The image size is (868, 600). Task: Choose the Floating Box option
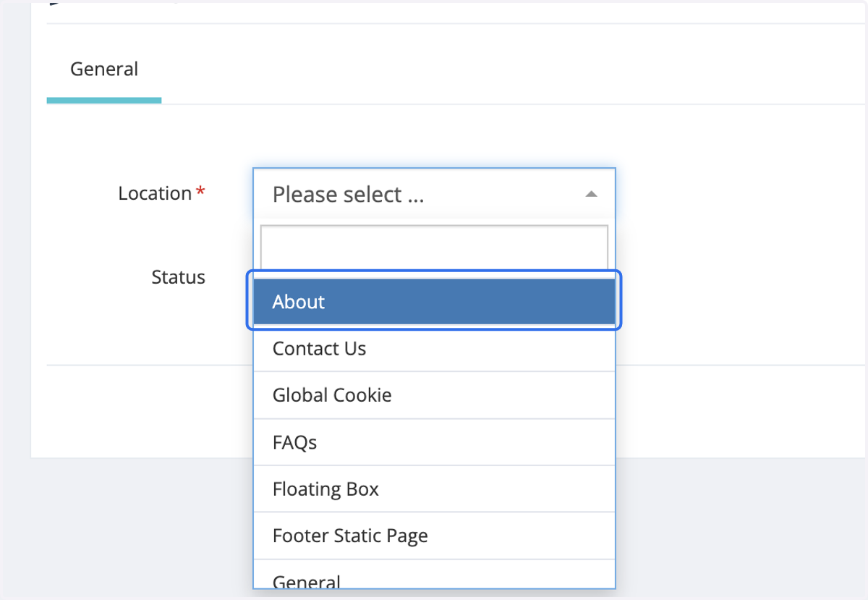(434, 489)
